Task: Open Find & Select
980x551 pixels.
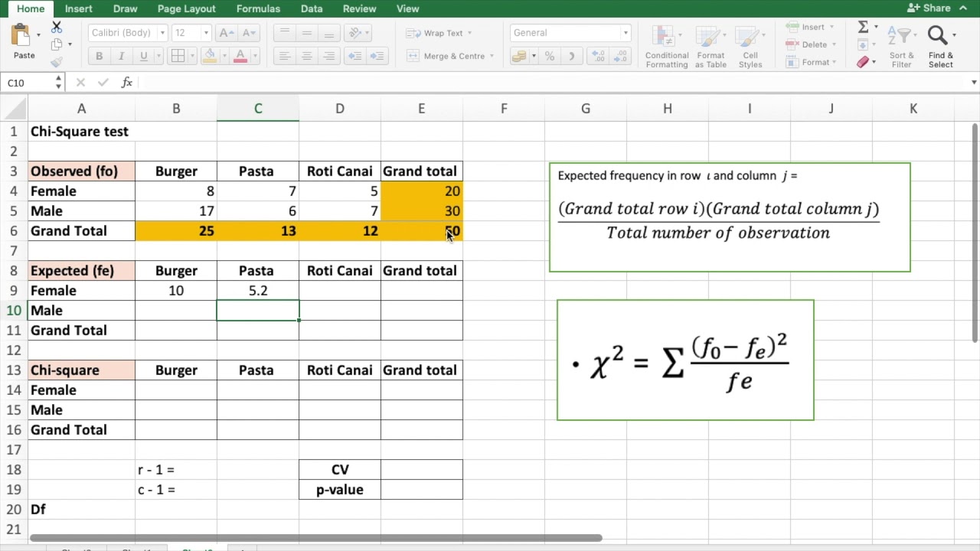Action: pos(941,47)
